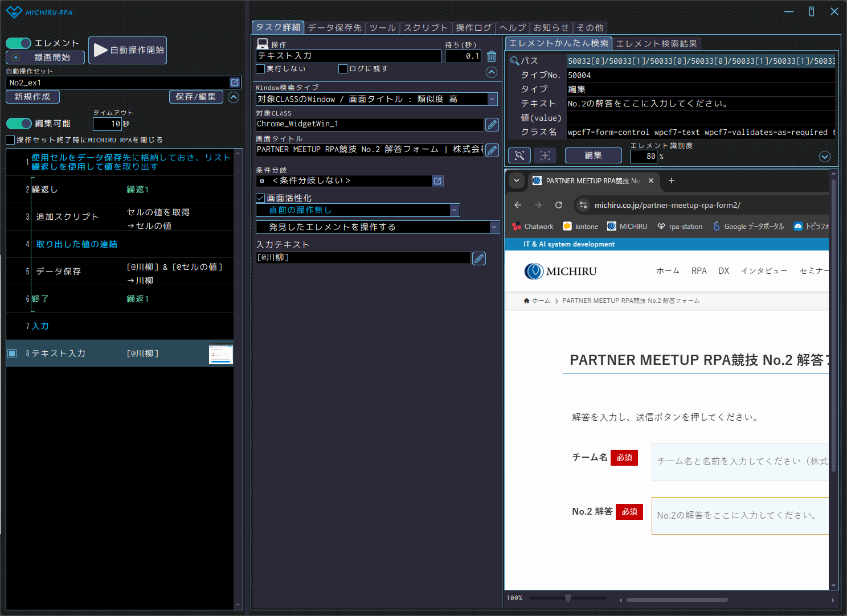
Task: Check the 実行しない checkbox
Action: (x=261, y=69)
